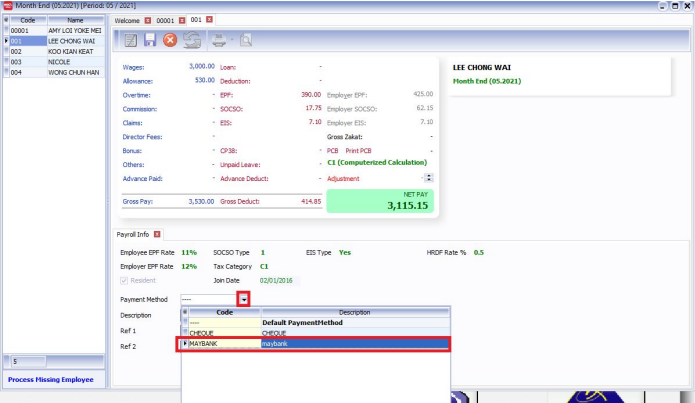The height and width of the screenshot is (403, 695).
Task: Click the Edit record toolbar icon
Action: [129, 40]
